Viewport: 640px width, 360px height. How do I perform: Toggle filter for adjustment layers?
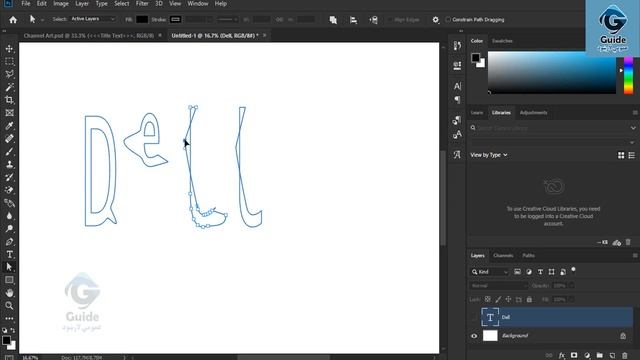pyautogui.click(x=529, y=272)
